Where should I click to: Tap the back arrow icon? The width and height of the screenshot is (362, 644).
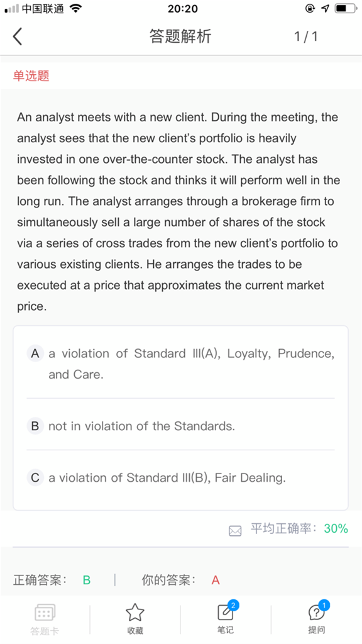tap(17, 36)
